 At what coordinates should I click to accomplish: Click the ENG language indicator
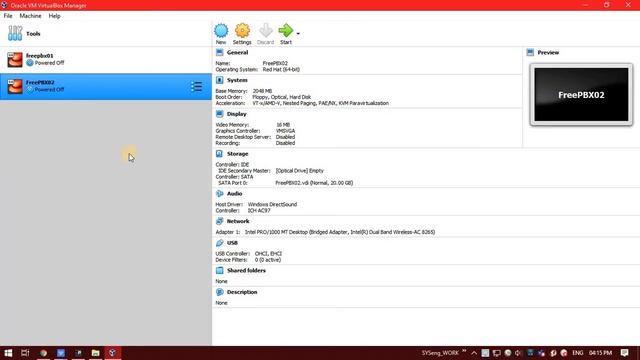point(578,353)
